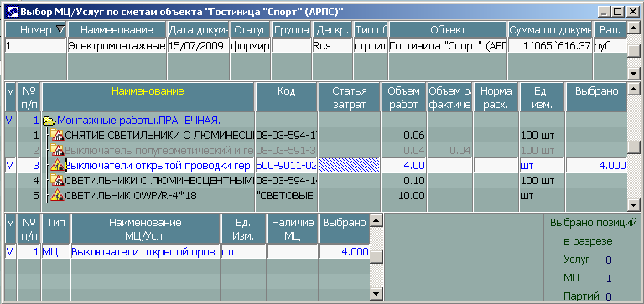This screenshot has height=304, width=644.
Task: Select the Электромонтажные document row
Action: pos(316,45)
